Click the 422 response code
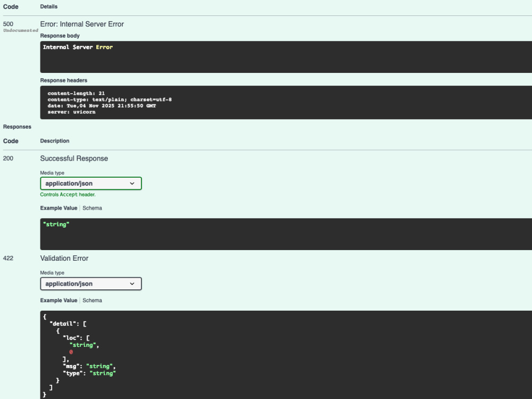 pos(8,258)
